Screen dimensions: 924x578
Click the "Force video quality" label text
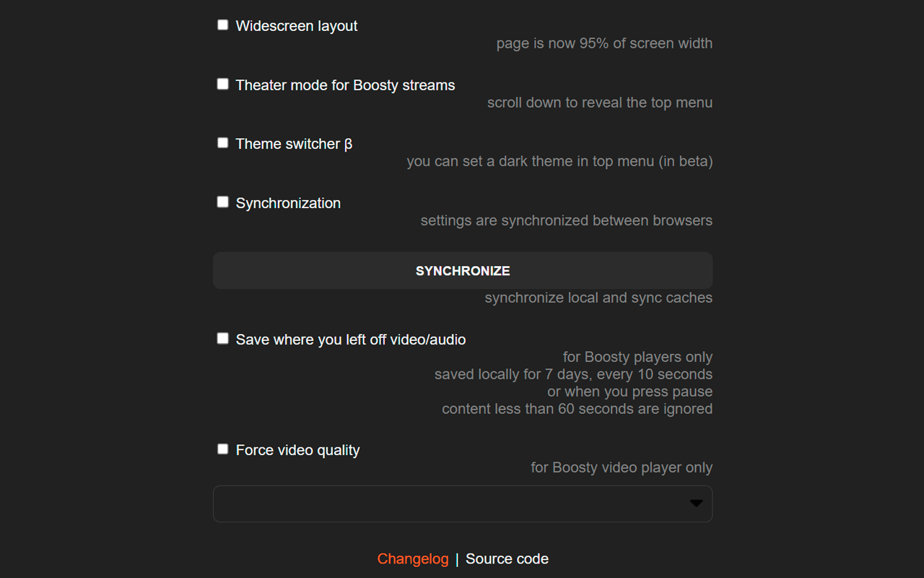(x=297, y=450)
